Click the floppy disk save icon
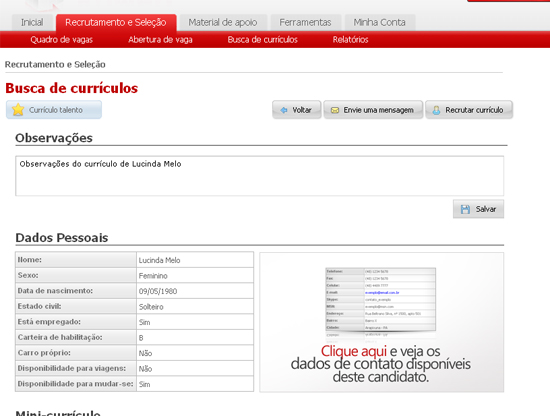The height and width of the screenshot is (416, 550). click(x=465, y=209)
